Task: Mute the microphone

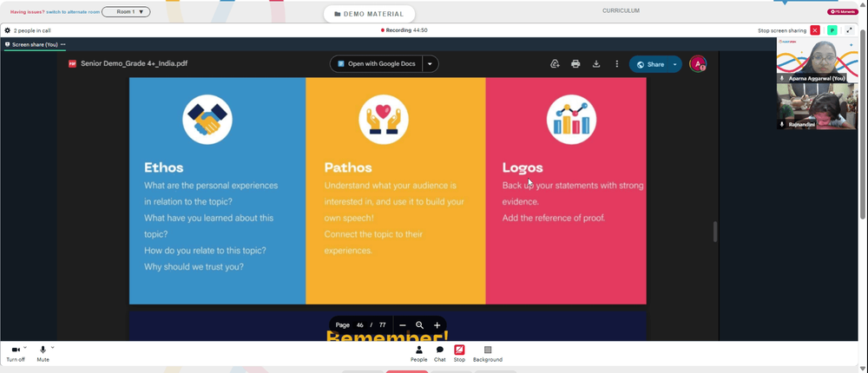Action: click(x=43, y=354)
